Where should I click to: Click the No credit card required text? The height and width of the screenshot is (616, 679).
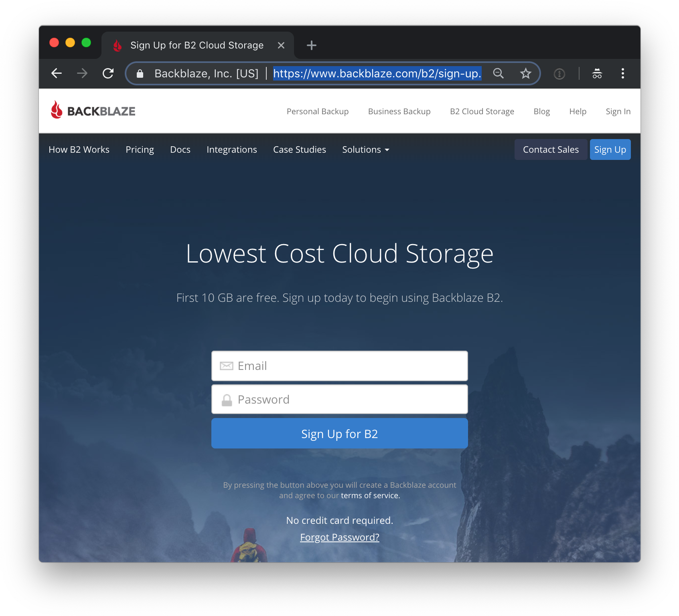pyautogui.click(x=339, y=520)
